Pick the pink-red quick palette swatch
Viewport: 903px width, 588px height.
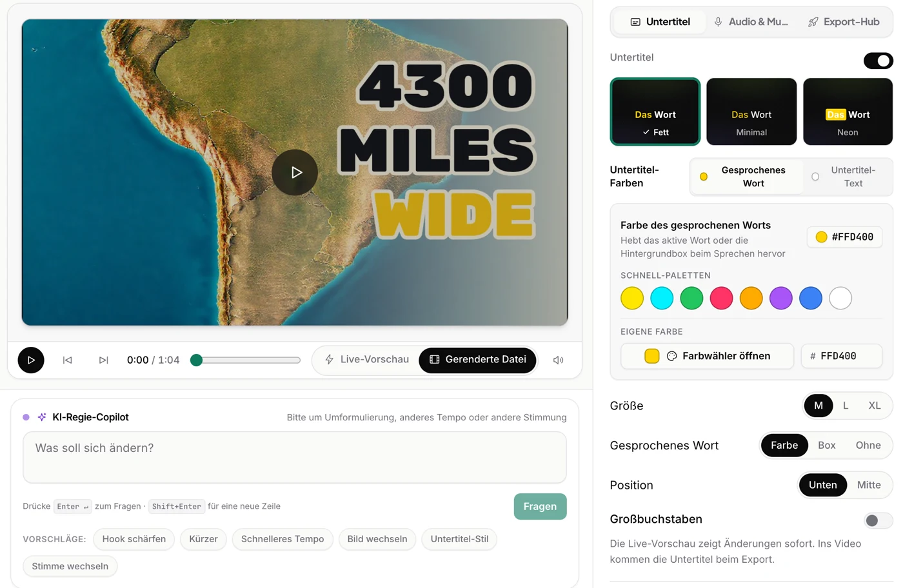click(721, 298)
